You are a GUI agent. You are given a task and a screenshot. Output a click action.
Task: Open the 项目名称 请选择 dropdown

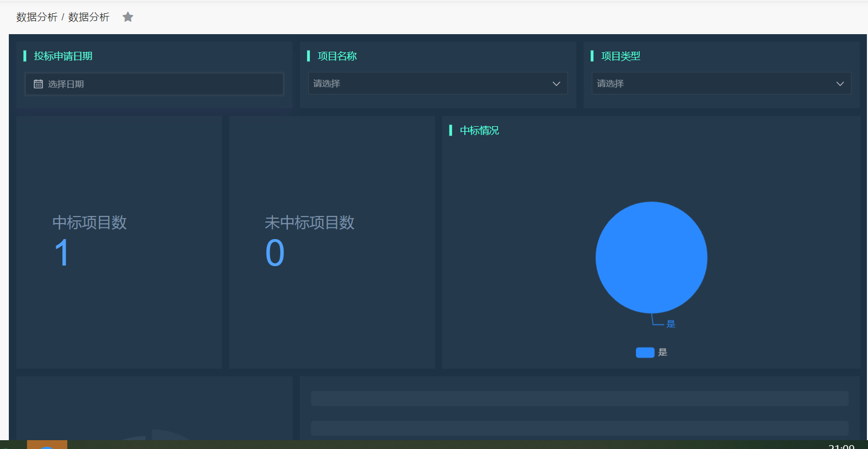430,84
